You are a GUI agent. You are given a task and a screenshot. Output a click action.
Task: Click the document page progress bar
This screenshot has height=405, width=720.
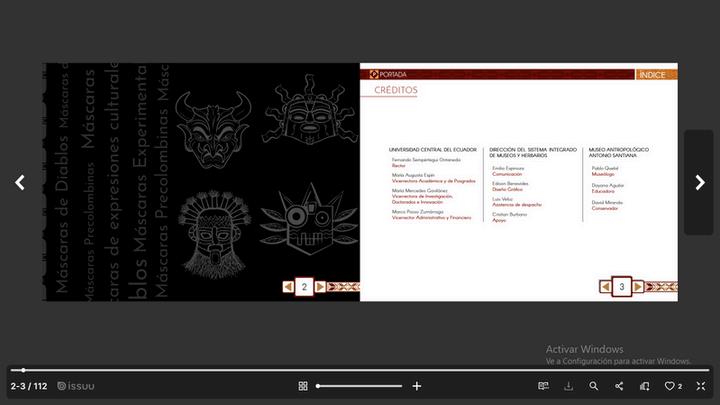360,370
